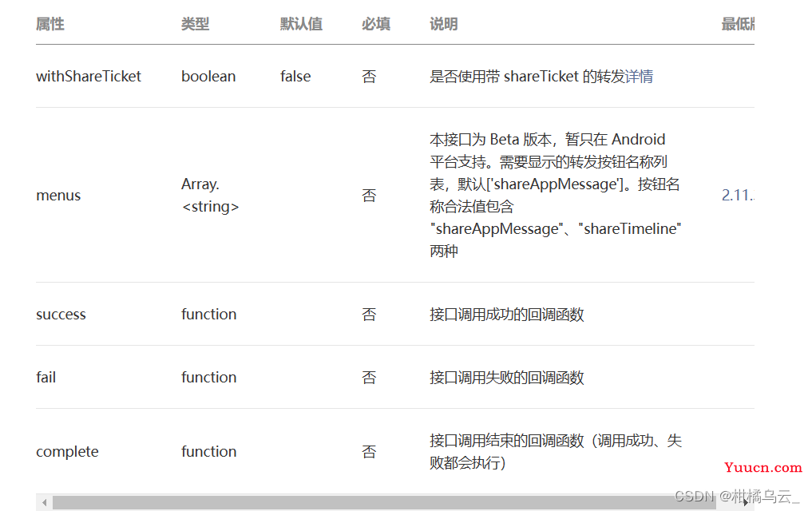Open the 2.11 version link in the menus row
The height and width of the screenshot is (511, 812).
[x=738, y=195]
